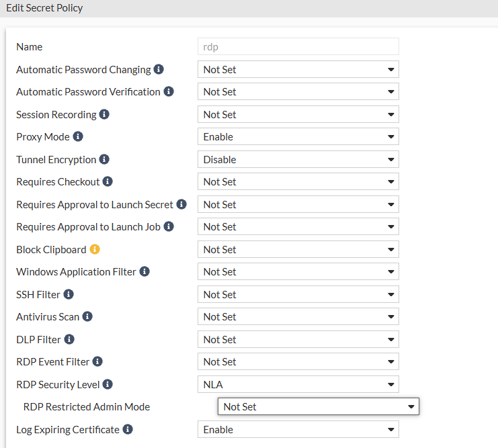Screen dimensions: 498x448
Task: Click the RDP Security Level info icon
Action: tap(108, 384)
